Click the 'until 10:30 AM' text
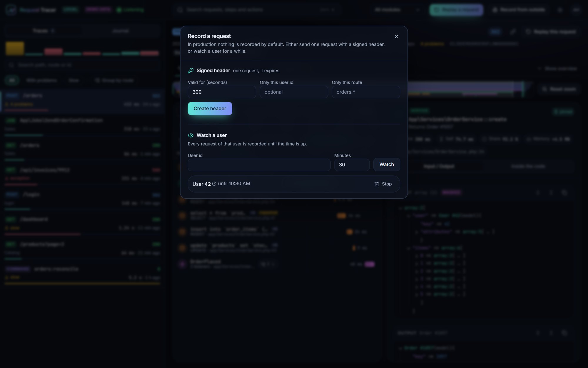Screen dimensions: 588x368 click(x=234, y=184)
